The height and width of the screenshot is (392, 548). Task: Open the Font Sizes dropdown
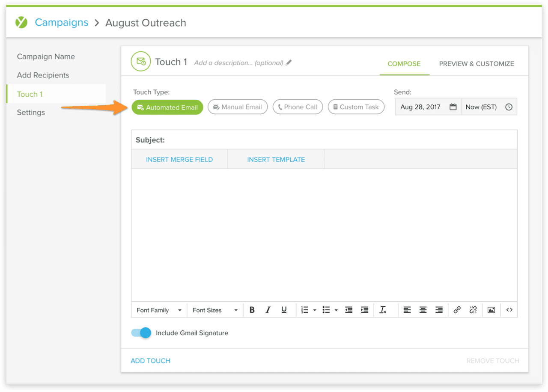214,309
